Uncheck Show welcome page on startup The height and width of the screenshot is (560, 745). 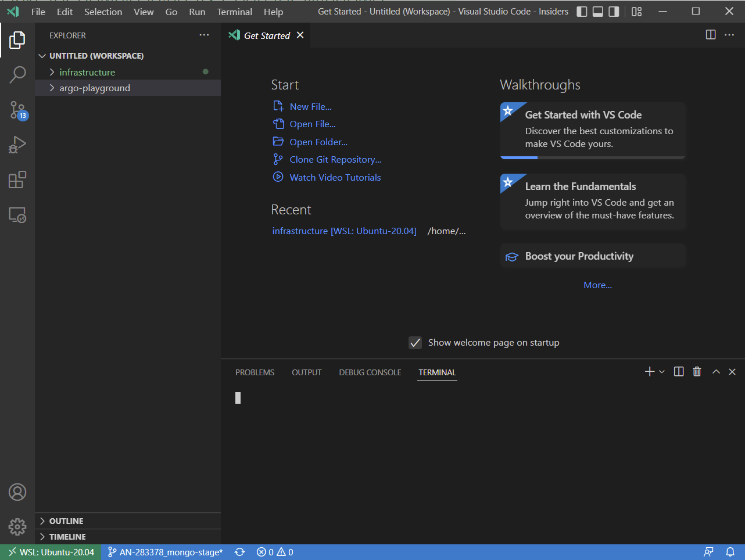click(x=415, y=342)
